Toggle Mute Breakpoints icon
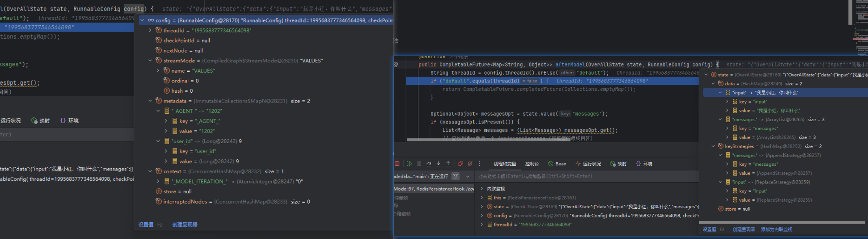 (470, 164)
